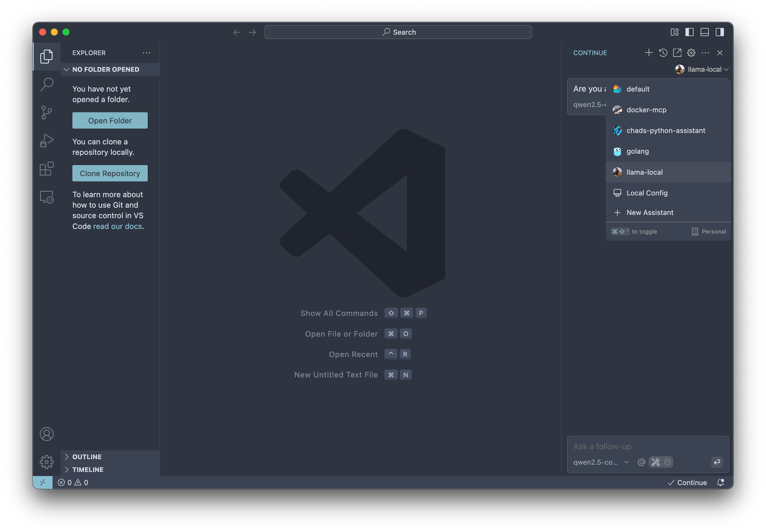Viewport: 766px width, 532px height.
Task: Open the Continue session history
Action: [663, 52]
